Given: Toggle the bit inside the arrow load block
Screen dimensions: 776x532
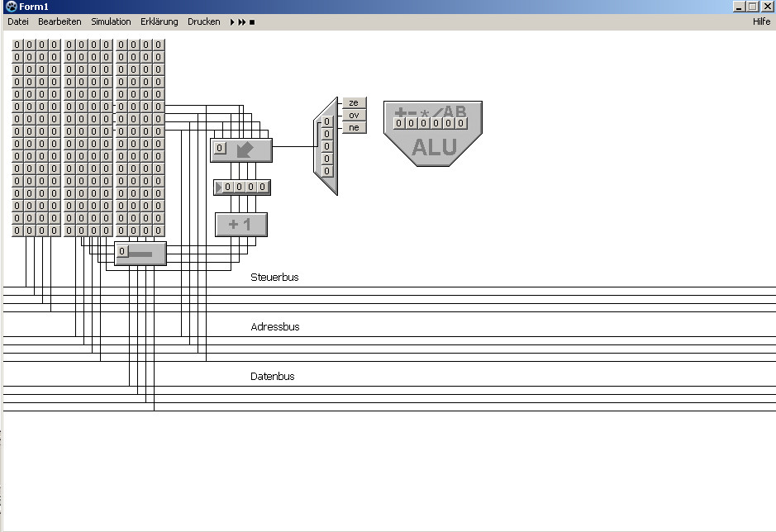Looking at the screenshot, I should pos(219,149).
